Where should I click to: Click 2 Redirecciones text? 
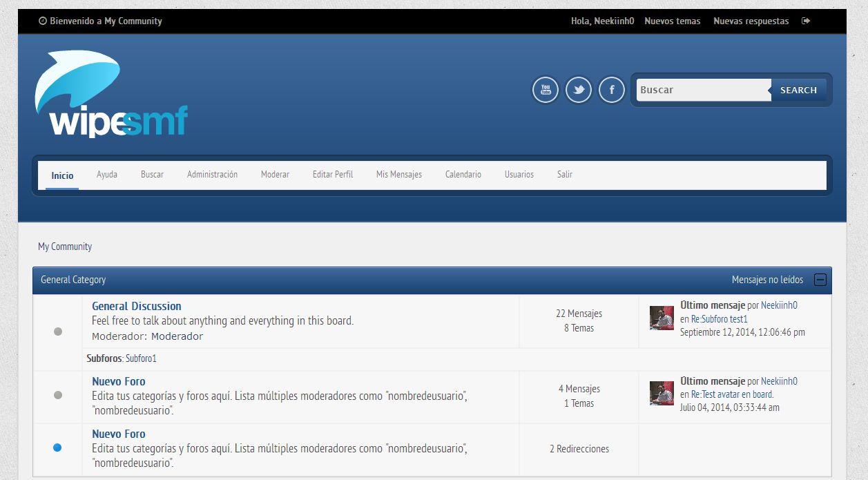coord(579,449)
